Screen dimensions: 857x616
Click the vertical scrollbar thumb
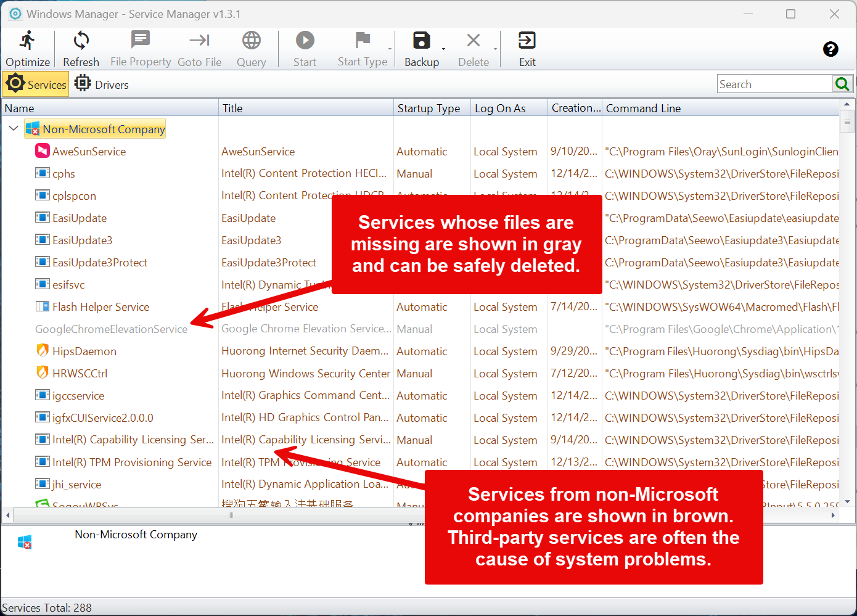(x=847, y=121)
